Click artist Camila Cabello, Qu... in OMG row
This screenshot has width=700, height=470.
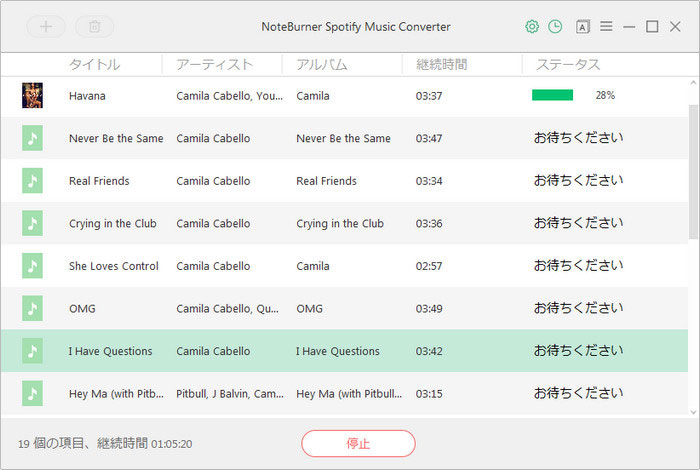click(227, 309)
